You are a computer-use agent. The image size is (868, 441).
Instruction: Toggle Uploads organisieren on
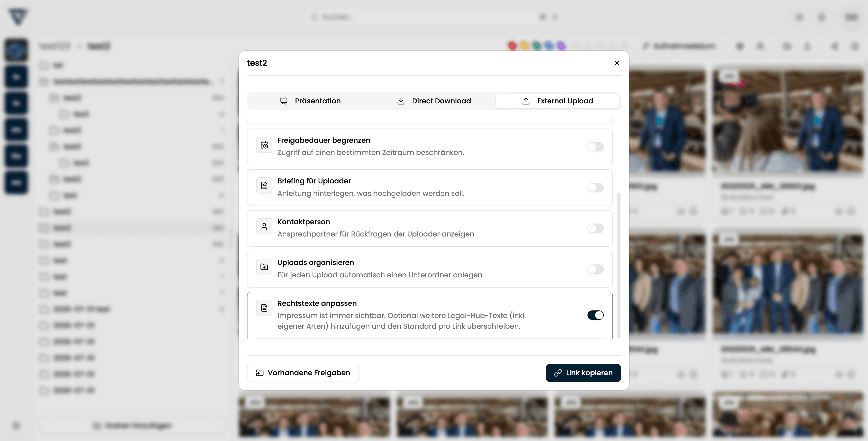coord(595,269)
